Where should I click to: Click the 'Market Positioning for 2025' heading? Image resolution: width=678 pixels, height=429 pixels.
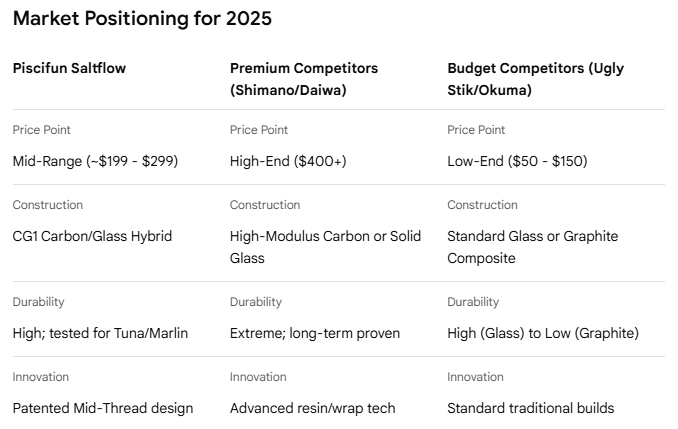[142, 19]
